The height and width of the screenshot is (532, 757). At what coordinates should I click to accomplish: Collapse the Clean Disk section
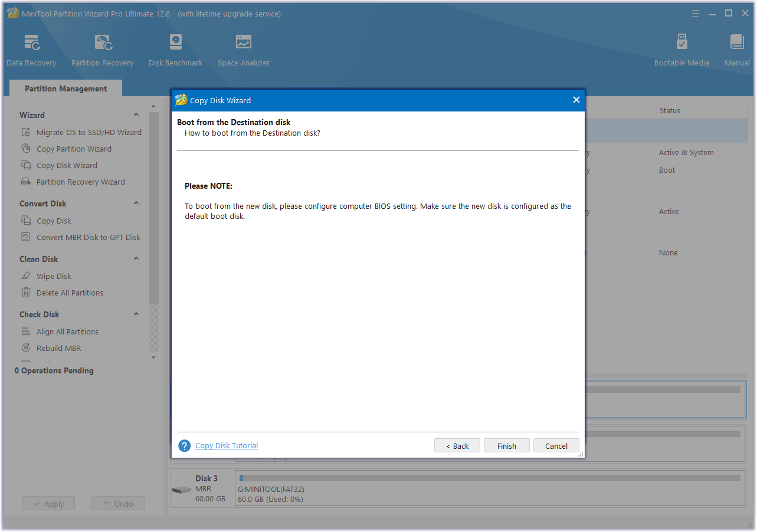click(x=136, y=259)
